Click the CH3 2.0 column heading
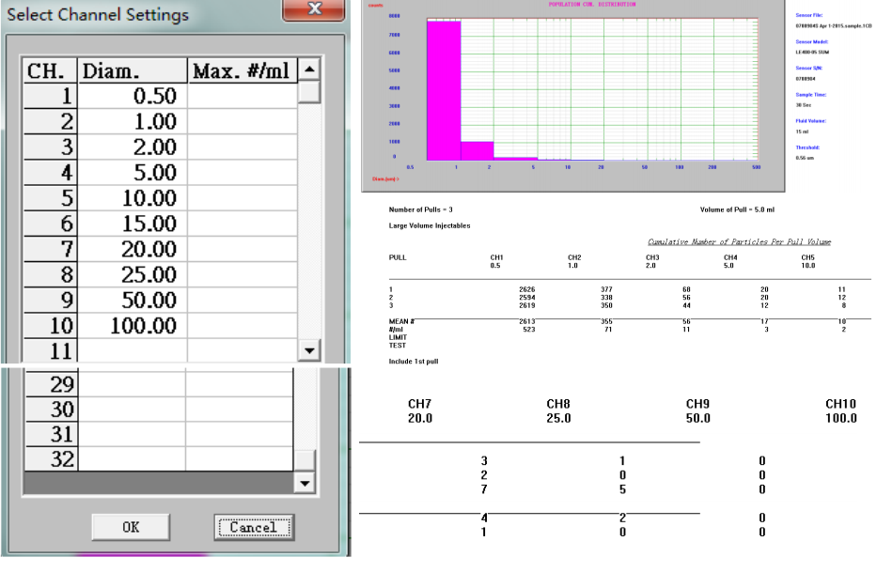This screenshot has width=877, height=588. 652,261
